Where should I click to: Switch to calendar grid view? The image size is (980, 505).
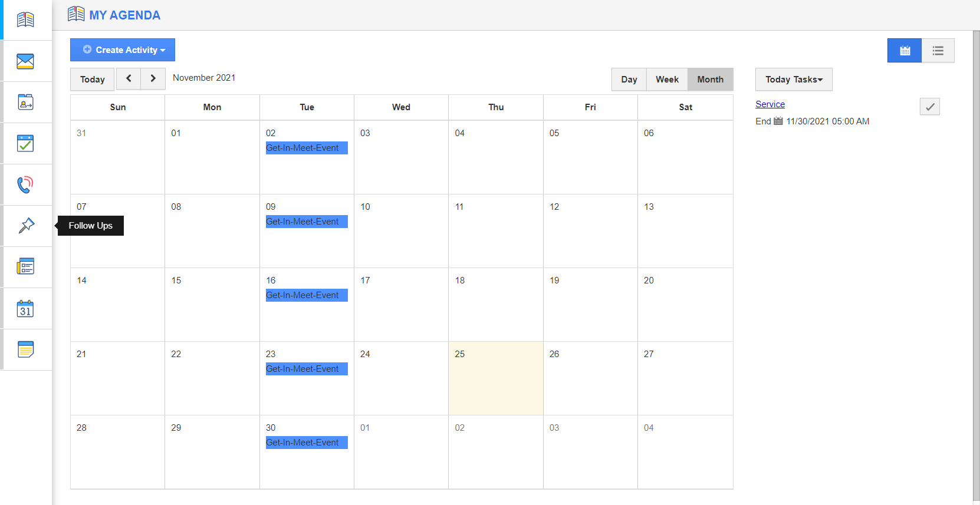[905, 51]
